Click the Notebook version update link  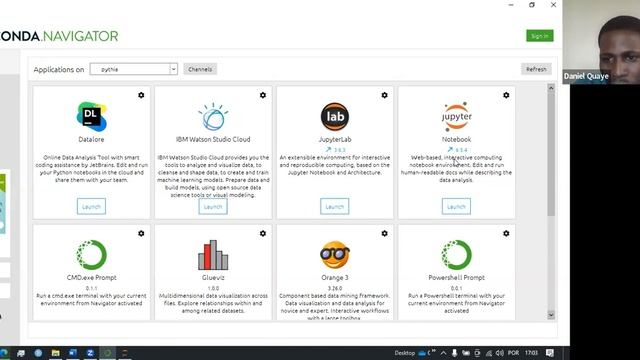pos(457,150)
